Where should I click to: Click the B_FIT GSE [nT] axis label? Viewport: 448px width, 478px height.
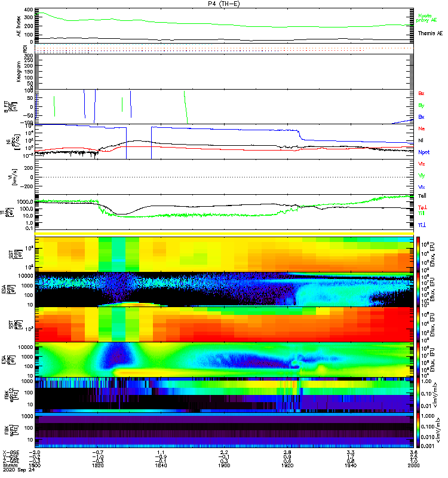click(10, 107)
